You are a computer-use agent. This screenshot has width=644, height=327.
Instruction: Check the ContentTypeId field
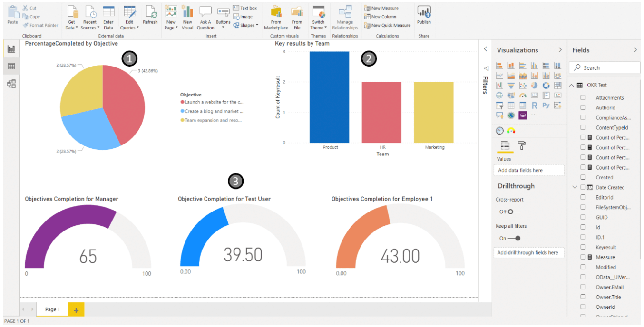tap(583, 127)
